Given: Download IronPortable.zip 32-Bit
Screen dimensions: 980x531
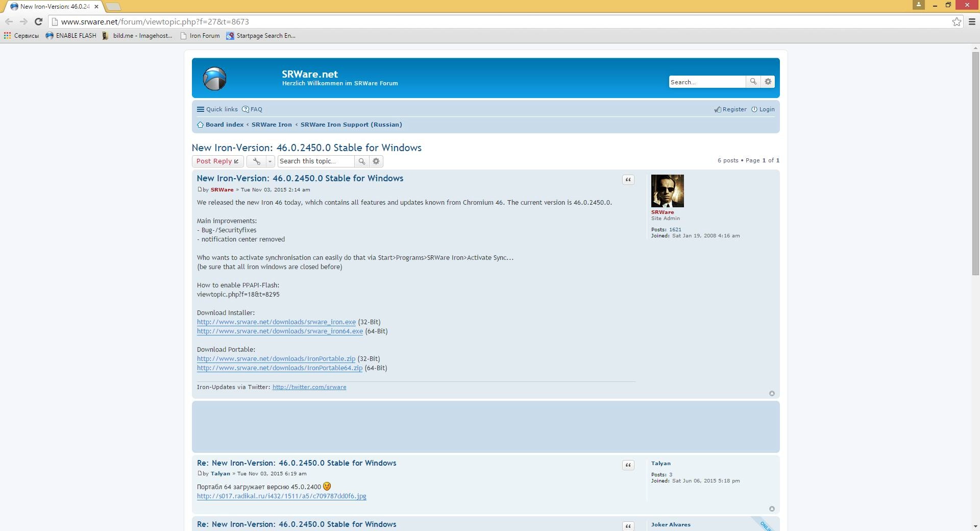Looking at the screenshot, I should [276, 359].
